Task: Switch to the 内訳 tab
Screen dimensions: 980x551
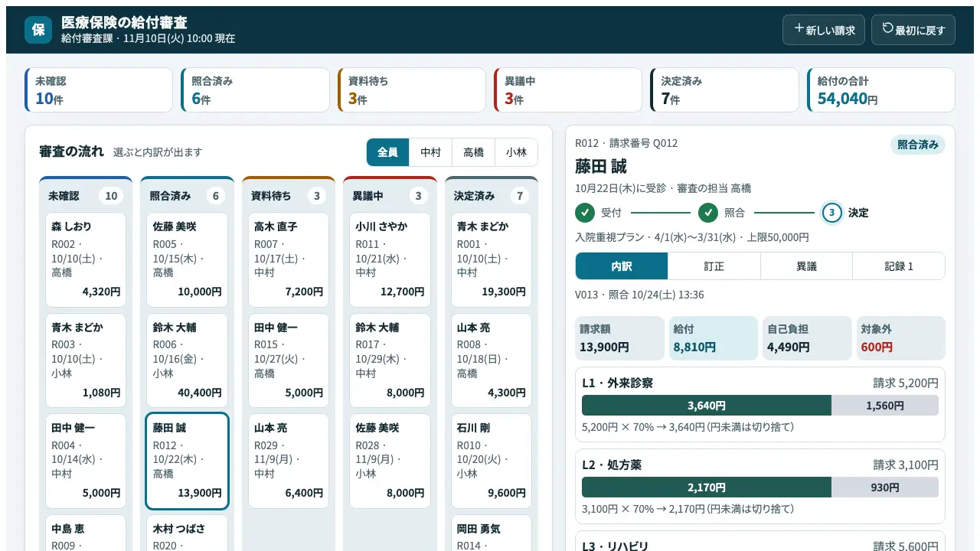Action: coord(622,266)
